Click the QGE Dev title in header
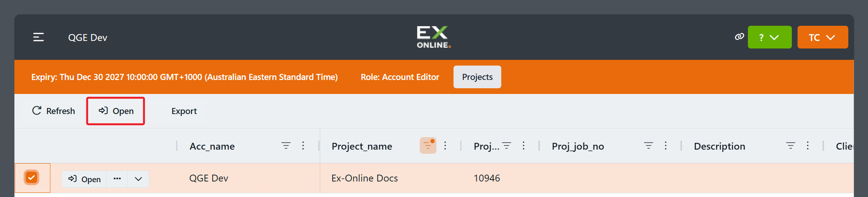This screenshot has width=868, height=197. coord(88,38)
